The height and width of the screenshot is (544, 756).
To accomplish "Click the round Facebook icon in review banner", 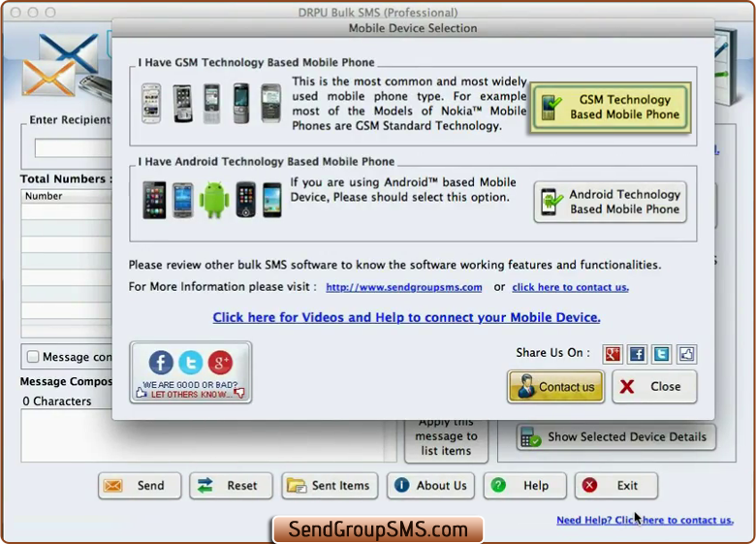I will [x=161, y=363].
